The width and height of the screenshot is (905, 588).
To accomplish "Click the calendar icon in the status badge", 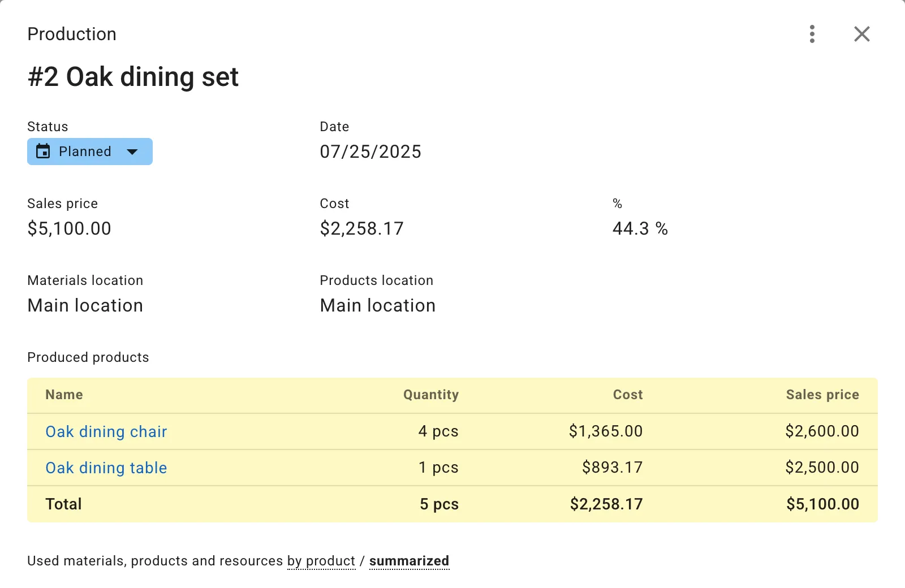I will [44, 151].
